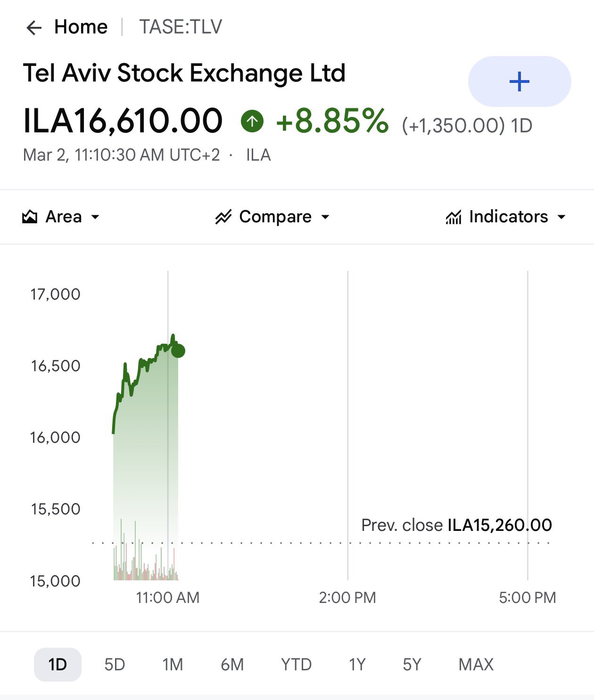Select the 1D time range
The height and width of the screenshot is (700, 594).
click(58, 665)
